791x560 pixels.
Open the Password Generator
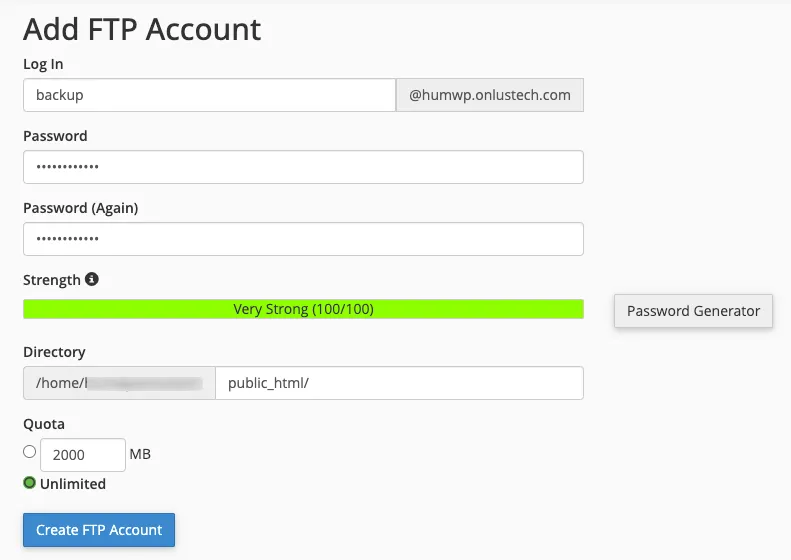click(693, 311)
